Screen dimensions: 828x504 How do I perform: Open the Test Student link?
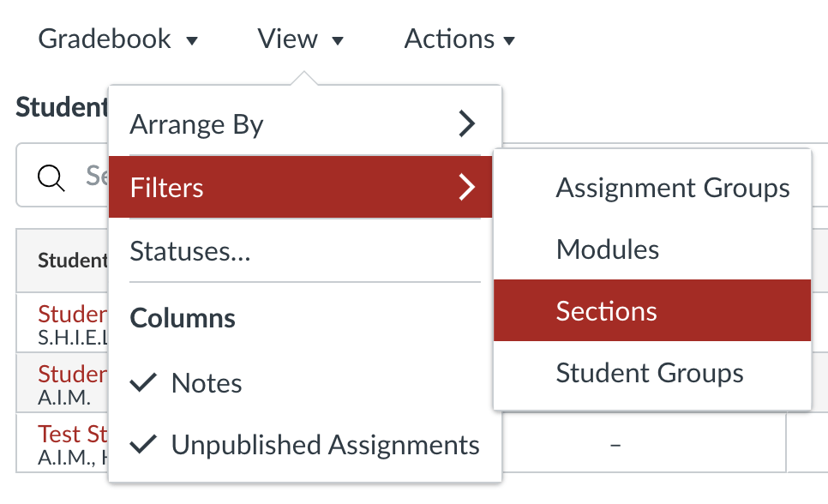72,434
